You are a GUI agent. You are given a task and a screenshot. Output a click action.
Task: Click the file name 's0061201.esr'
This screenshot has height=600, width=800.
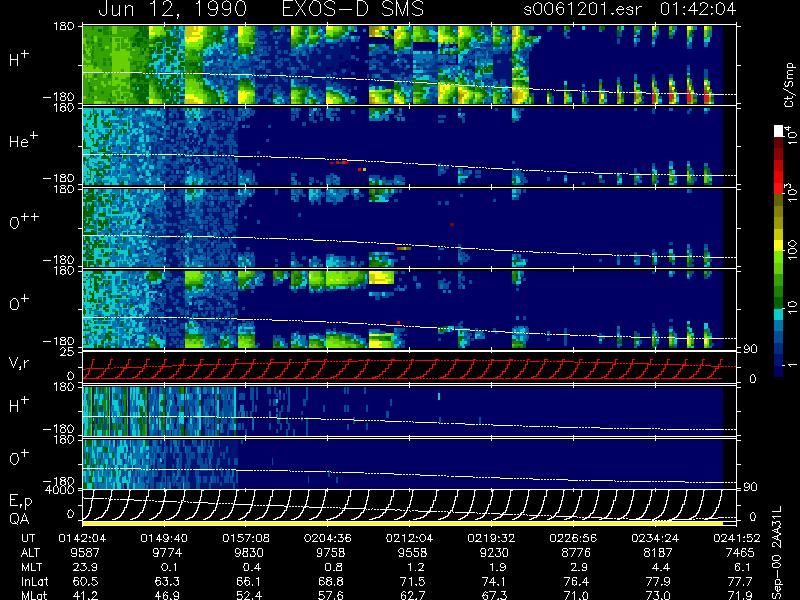(x=582, y=9)
